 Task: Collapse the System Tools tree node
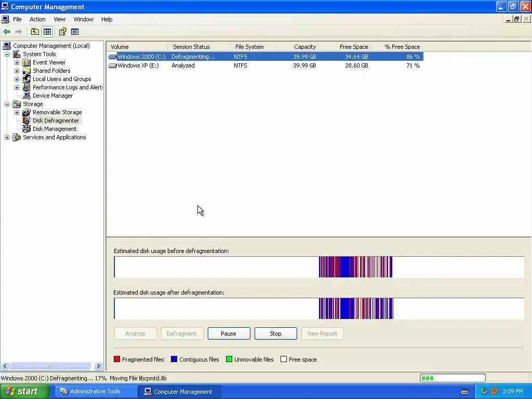click(x=7, y=54)
